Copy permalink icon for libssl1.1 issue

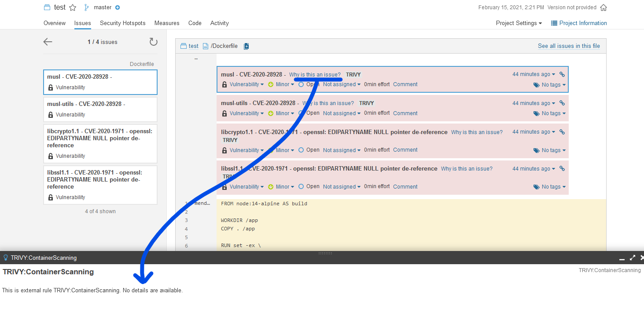click(x=562, y=168)
